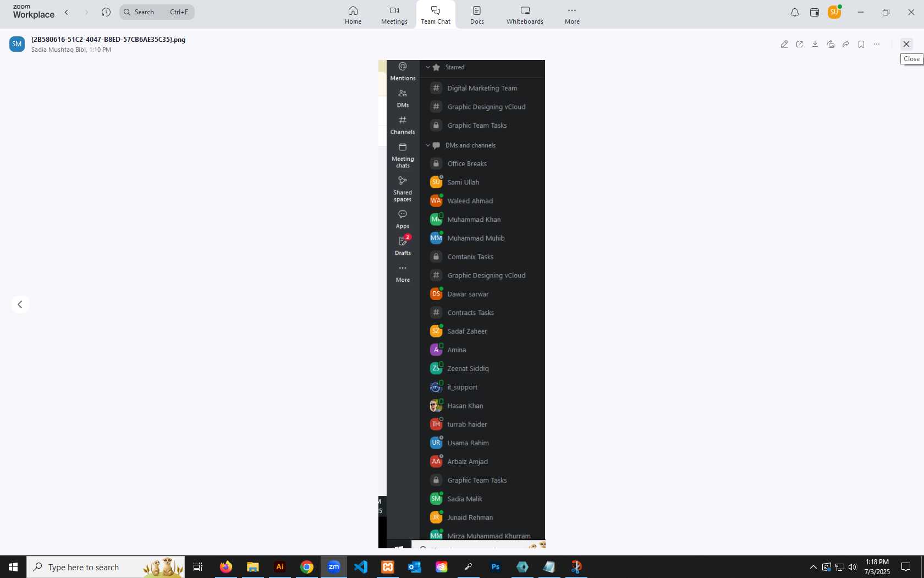The image size is (924, 578).
Task: Share the image with the forward arrow
Action: (846, 44)
